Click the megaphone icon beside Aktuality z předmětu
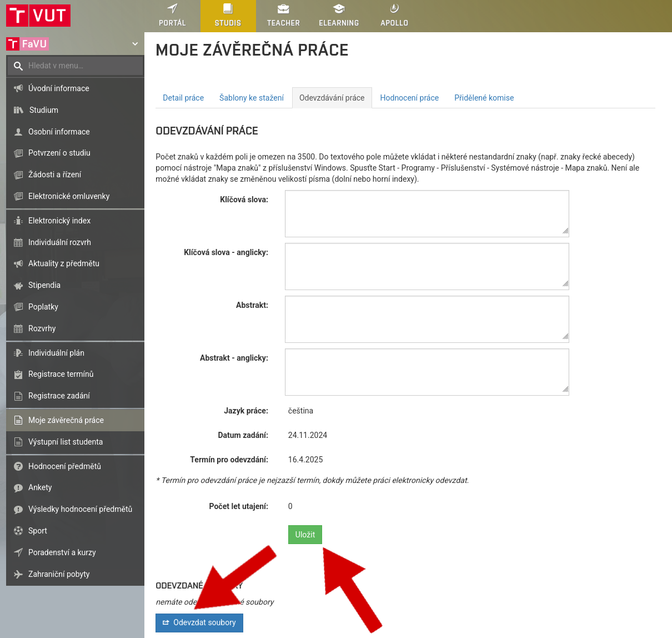 (18, 263)
